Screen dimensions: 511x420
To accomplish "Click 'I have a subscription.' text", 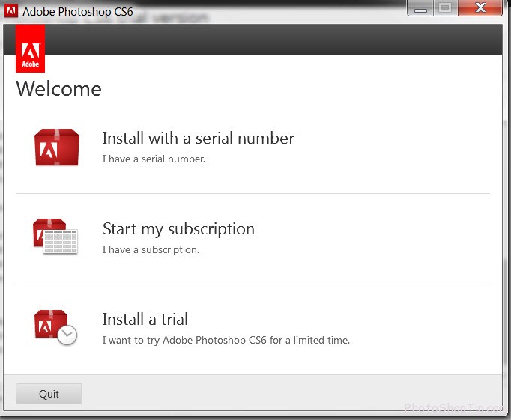I will tap(151, 250).
